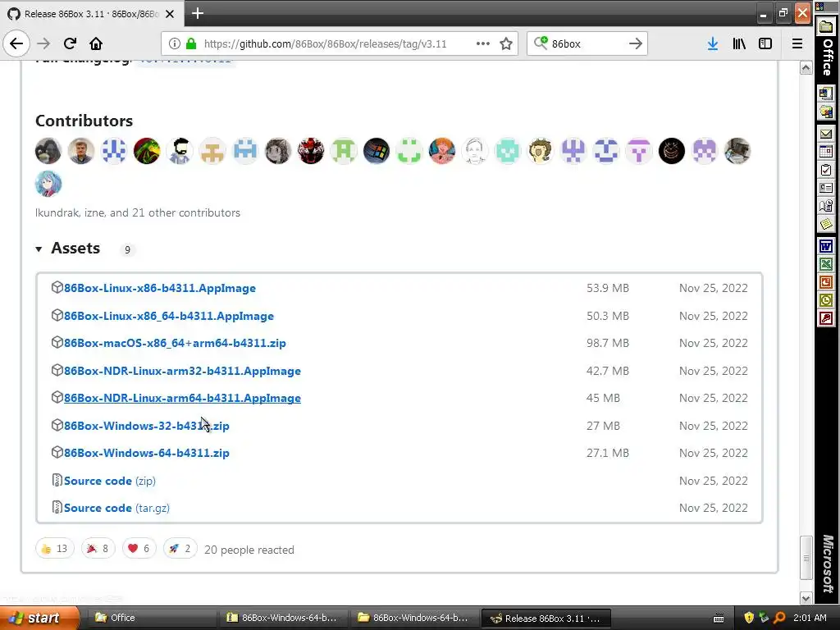Download 86Box-Linux-x86_64-b4311.AppImage
Image resolution: width=840 pixels, height=630 pixels.
coord(169,316)
